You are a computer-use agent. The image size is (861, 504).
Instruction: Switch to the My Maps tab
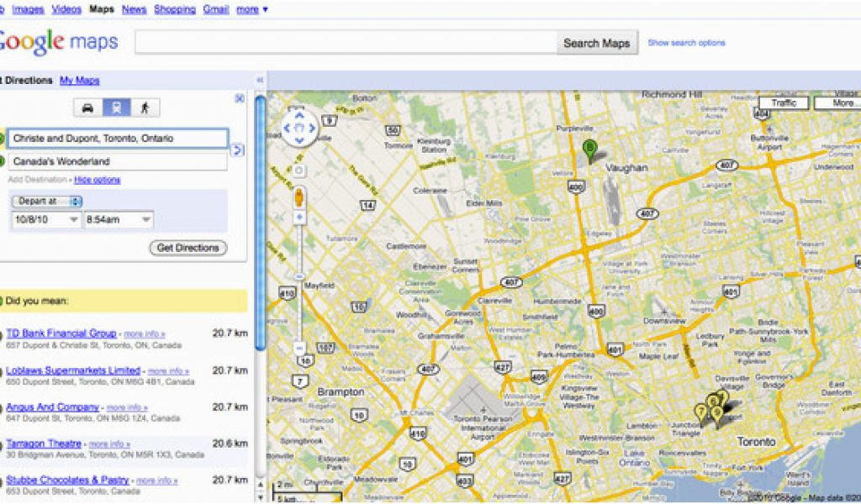point(80,80)
